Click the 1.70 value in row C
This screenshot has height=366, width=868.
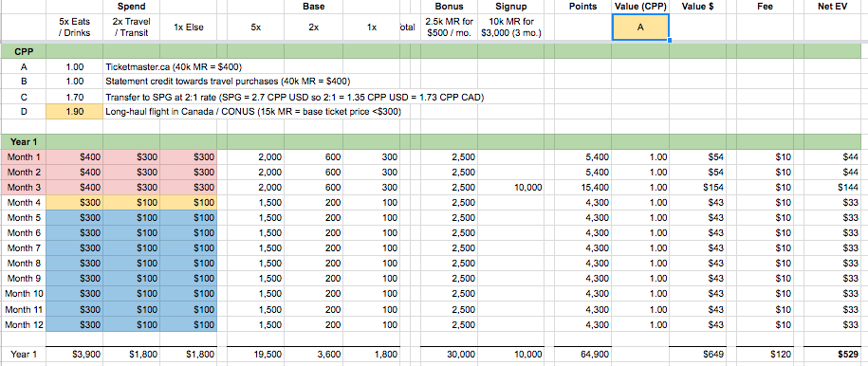pyautogui.click(x=74, y=98)
